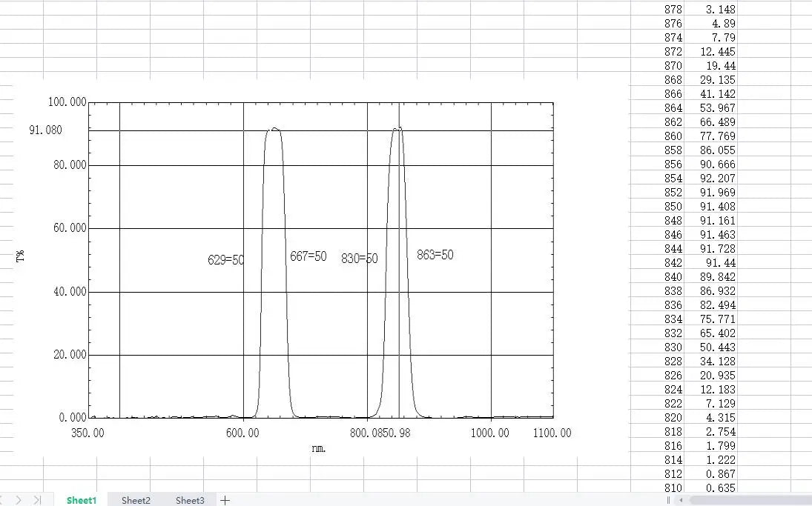
Task: Select the cell containing 92.207
Action: [x=711, y=179]
